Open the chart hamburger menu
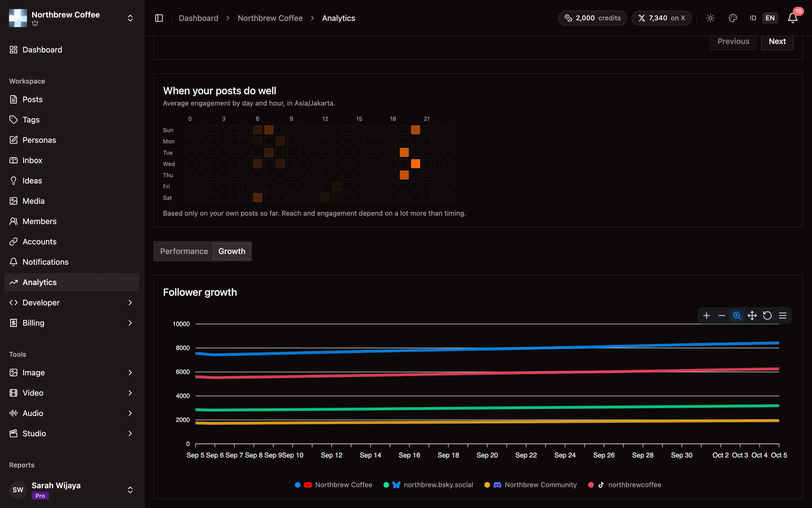 pos(782,316)
